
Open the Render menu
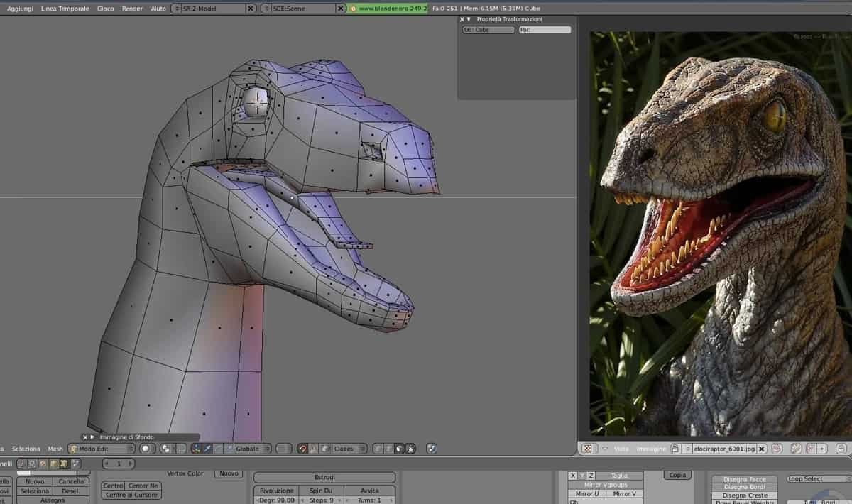click(x=132, y=9)
